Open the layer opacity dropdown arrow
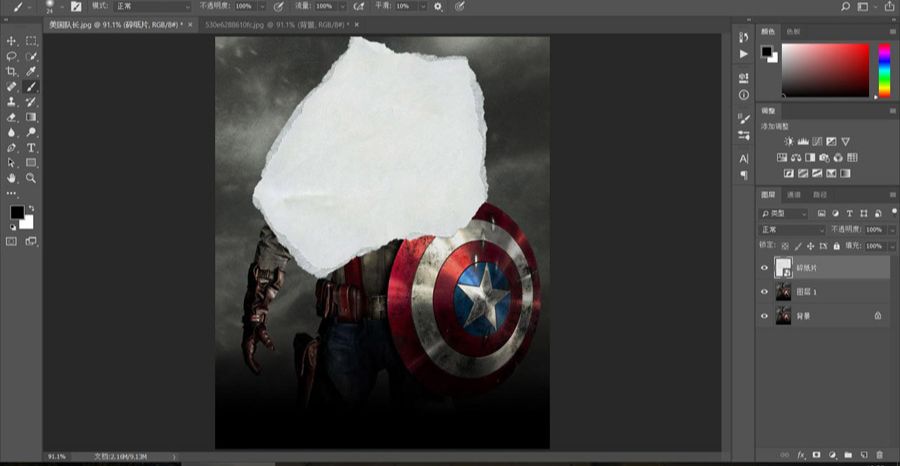The width and height of the screenshot is (900, 466). (891, 230)
